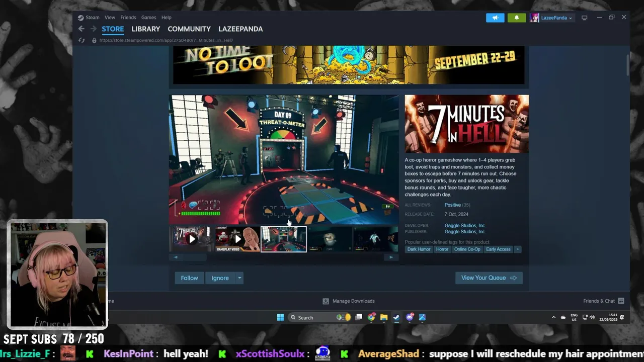Viewport: 644px width, 362px height.
Task: Open Discord from the taskbar
Action: click(x=410, y=317)
